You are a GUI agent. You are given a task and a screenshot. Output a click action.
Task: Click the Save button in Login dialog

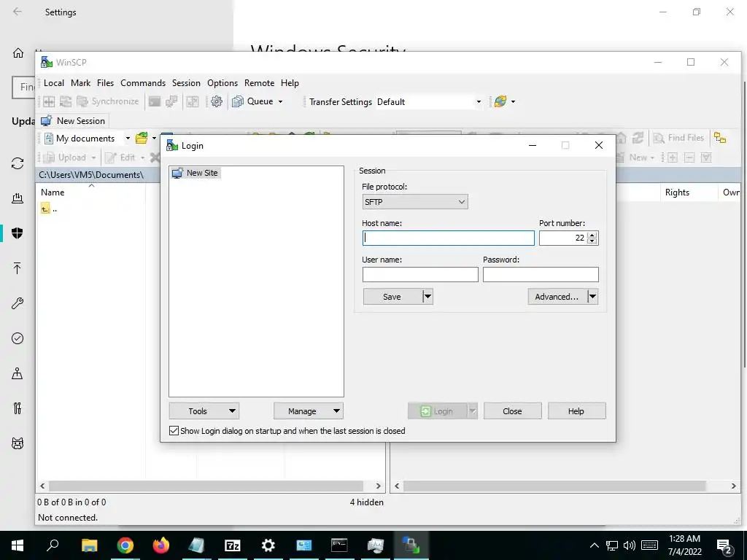pos(392,297)
